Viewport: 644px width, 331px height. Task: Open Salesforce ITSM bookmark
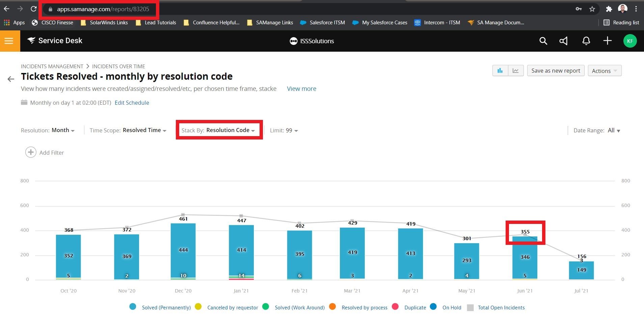(x=322, y=23)
